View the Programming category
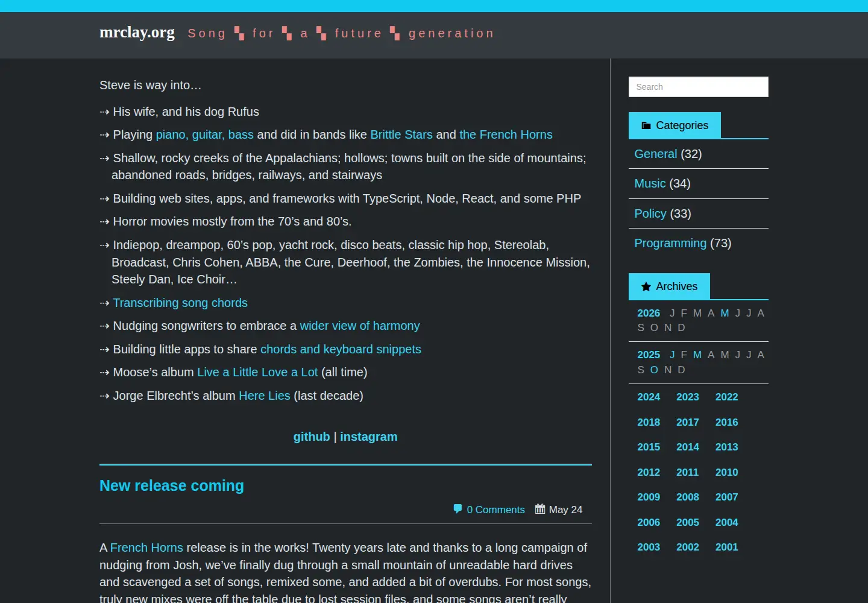Viewport: 868px width, 603px height. (670, 243)
